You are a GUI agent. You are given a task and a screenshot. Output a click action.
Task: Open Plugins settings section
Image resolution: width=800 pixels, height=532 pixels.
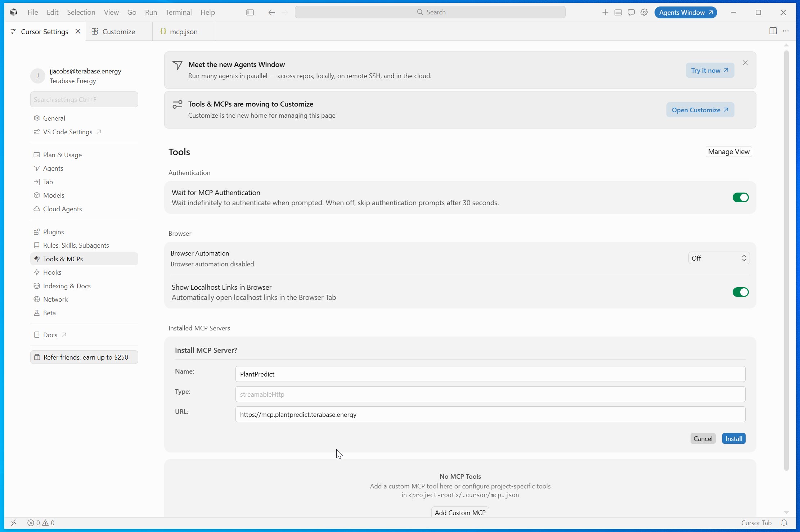point(84,232)
